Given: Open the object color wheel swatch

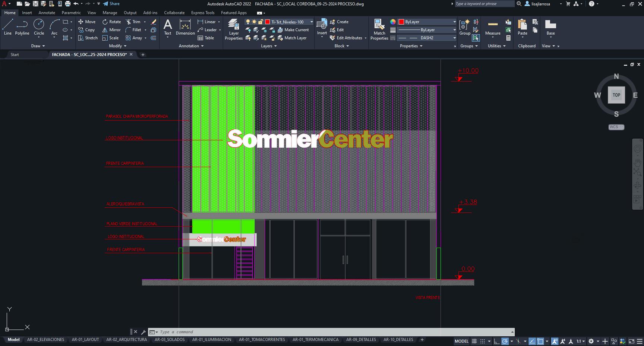Looking at the screenshot, I should 393,22.
